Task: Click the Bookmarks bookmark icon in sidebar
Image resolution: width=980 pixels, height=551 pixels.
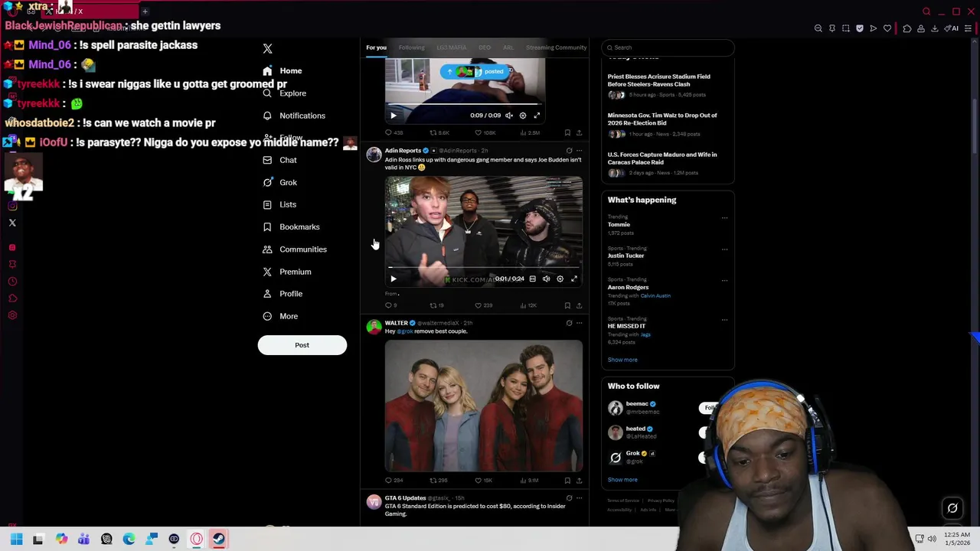Action: click(267, 227)
